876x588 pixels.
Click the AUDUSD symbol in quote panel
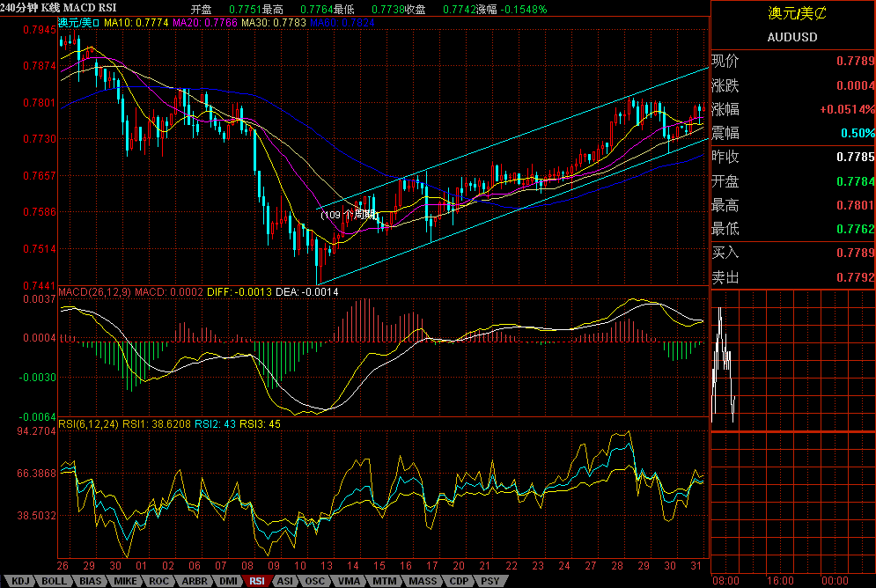pyautogui.click(x=792, y=37)
